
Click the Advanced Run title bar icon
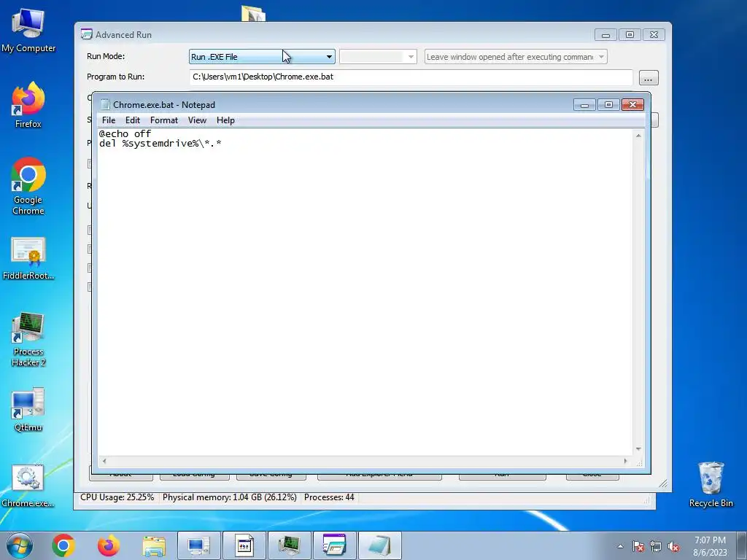click(86, 34)
